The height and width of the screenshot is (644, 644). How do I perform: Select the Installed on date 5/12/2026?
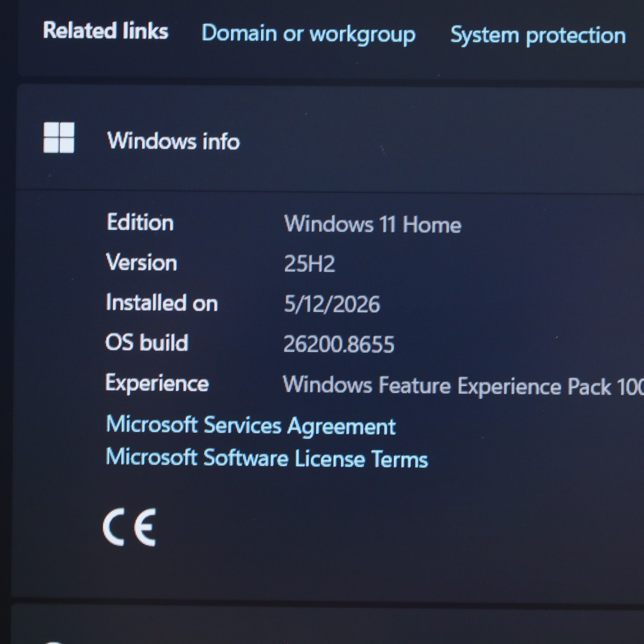332,304
